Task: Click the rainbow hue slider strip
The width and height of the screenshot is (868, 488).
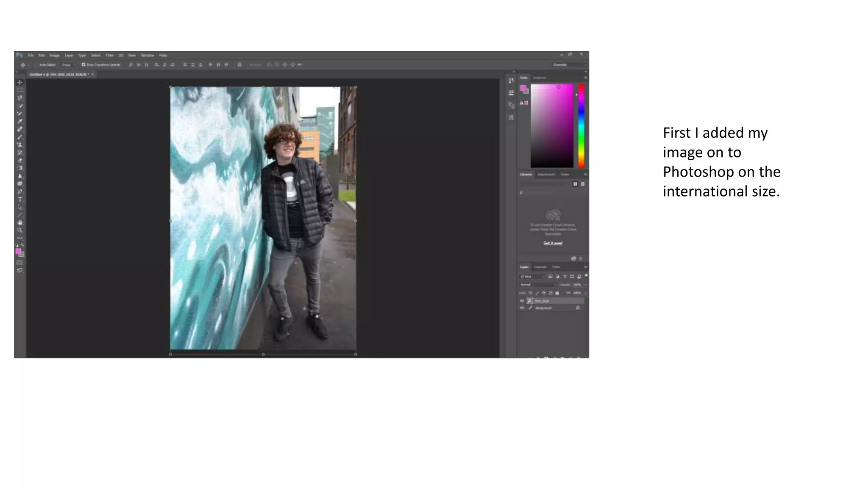Action: click(x=581, y=125)
